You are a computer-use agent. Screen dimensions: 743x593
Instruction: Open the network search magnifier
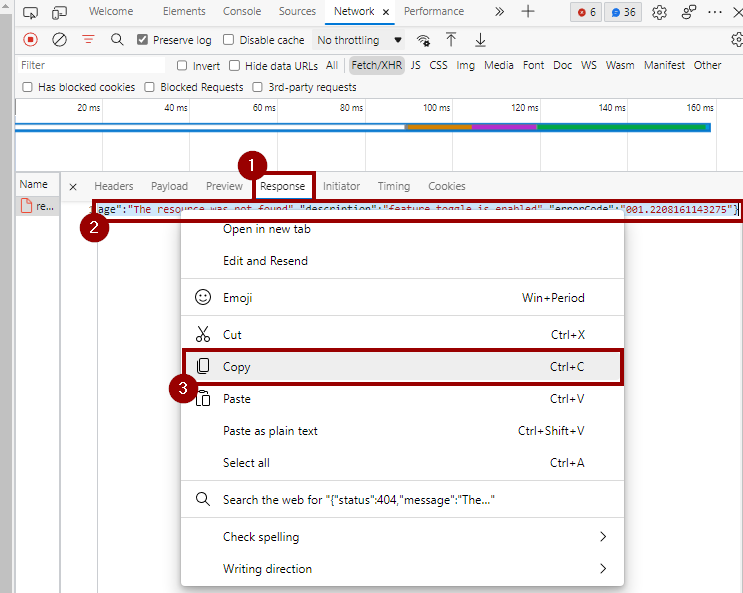coord(117,40)
